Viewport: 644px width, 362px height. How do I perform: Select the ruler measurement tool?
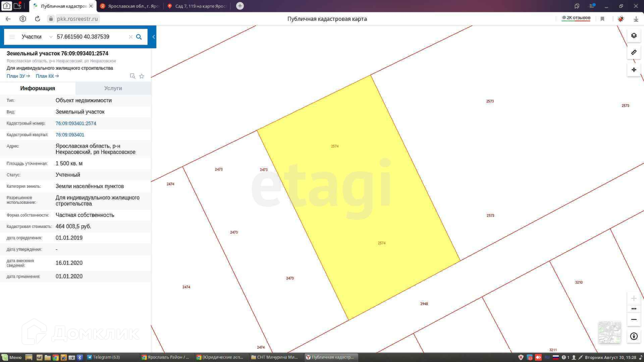tap(634, 53)
